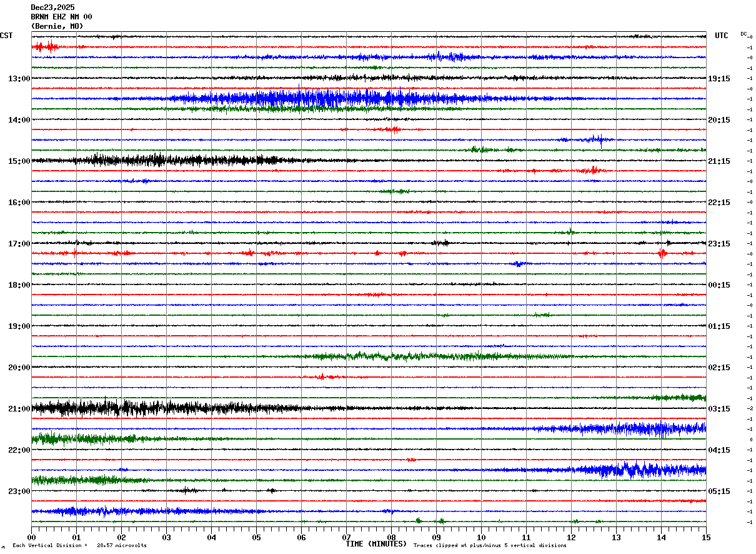756x554 pixels.
Task: Click the CST timezone label
Action: 6,36
